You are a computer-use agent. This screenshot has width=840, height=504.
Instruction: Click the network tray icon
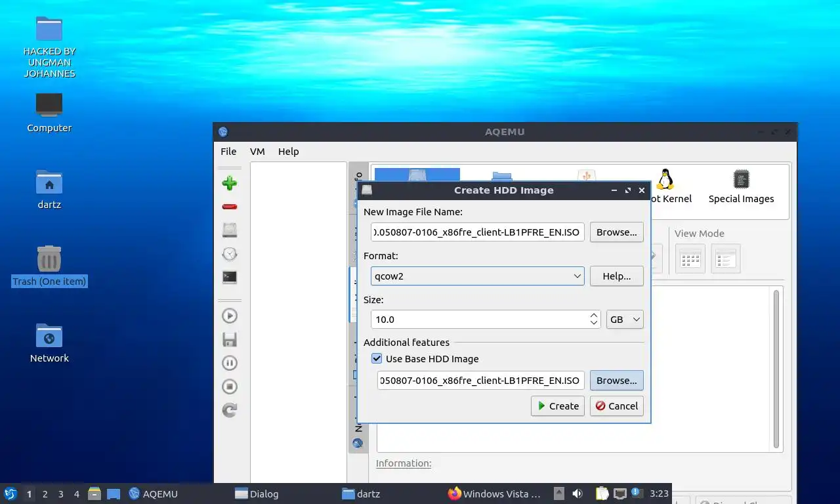pos(619,493)
